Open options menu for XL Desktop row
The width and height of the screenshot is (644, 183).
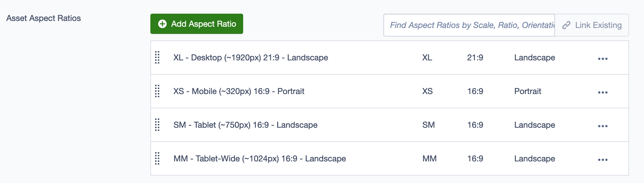pos(602,59)
